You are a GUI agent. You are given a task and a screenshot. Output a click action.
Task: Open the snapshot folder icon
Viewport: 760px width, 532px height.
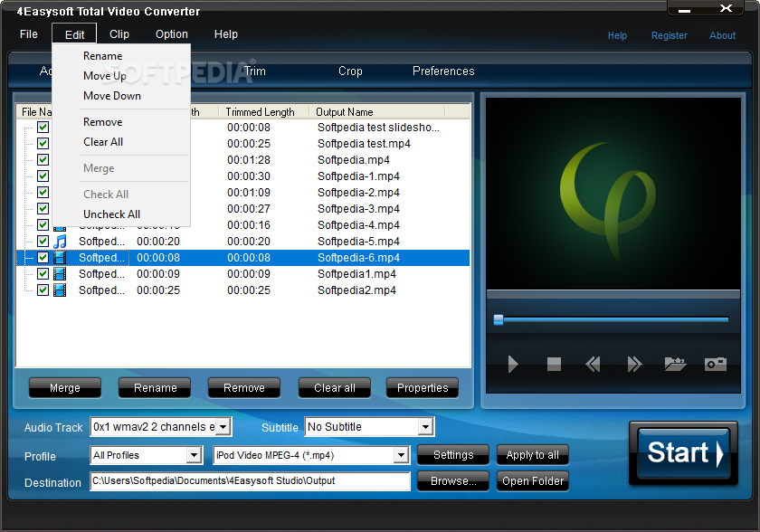pos(675,364)
